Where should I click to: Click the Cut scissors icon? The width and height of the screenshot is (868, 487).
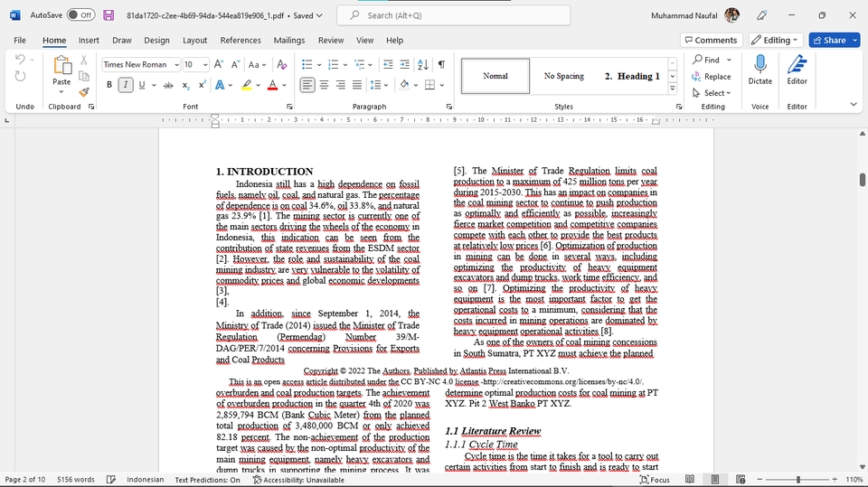point(83,60)
